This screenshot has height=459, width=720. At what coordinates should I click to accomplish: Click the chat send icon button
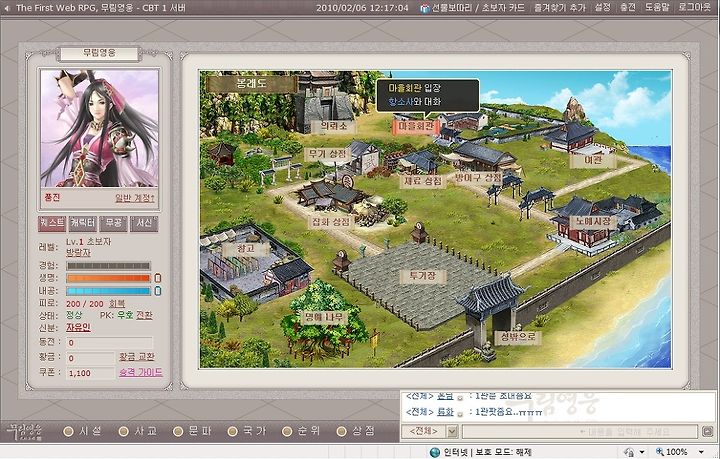point(707,431)
